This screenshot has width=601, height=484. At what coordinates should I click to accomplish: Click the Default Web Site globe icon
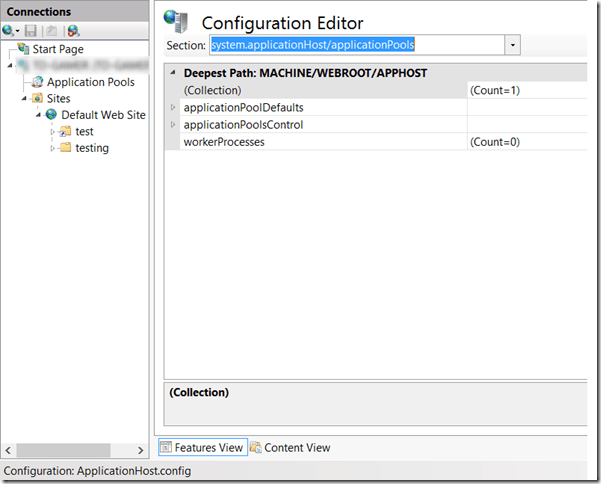pyautogui.click(x=51, y=115)
